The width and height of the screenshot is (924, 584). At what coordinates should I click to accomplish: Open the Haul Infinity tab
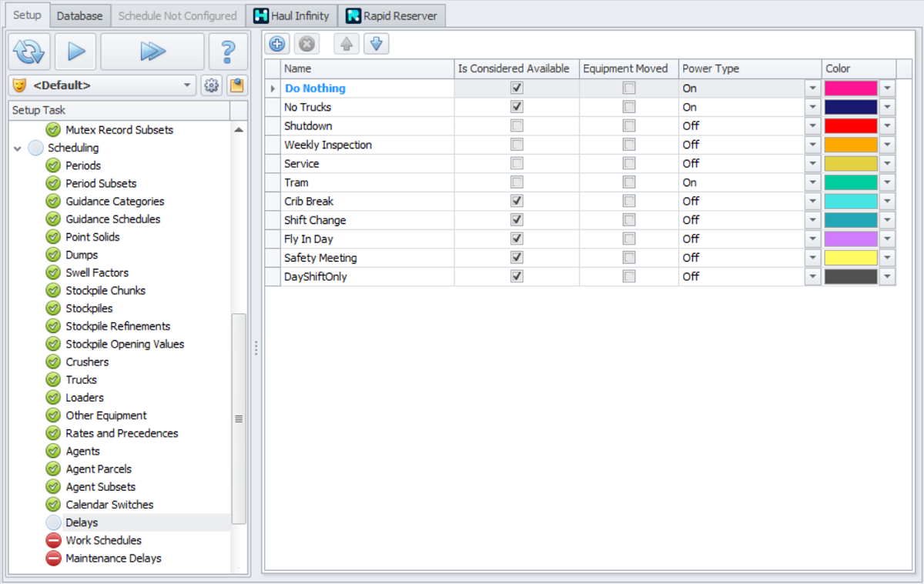click(292, 15)
